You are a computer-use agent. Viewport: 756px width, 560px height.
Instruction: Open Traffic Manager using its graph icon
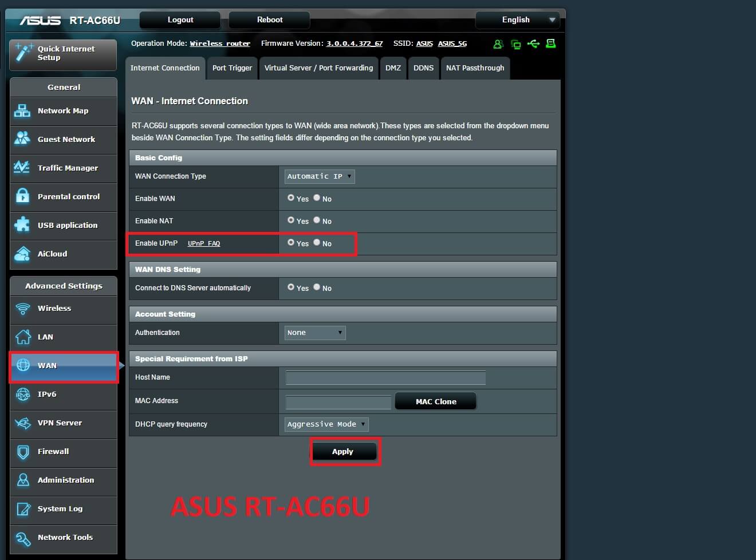(22, 167)
